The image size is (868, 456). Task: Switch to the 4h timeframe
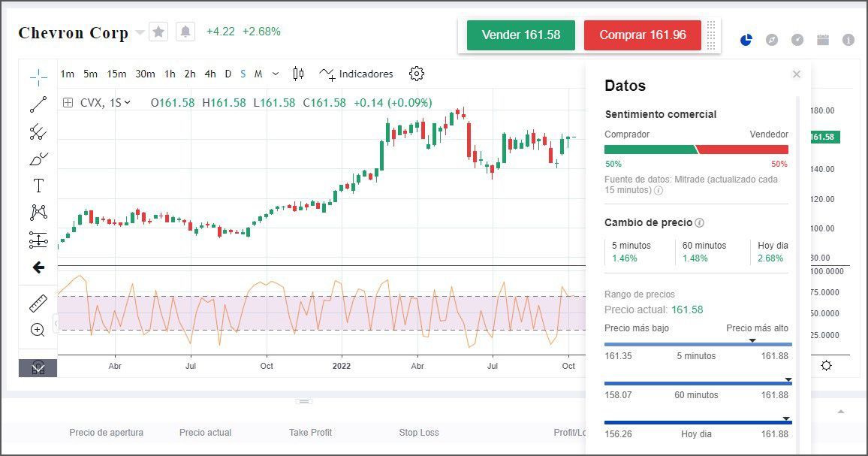pyautogui.click(x=209, y=74)
